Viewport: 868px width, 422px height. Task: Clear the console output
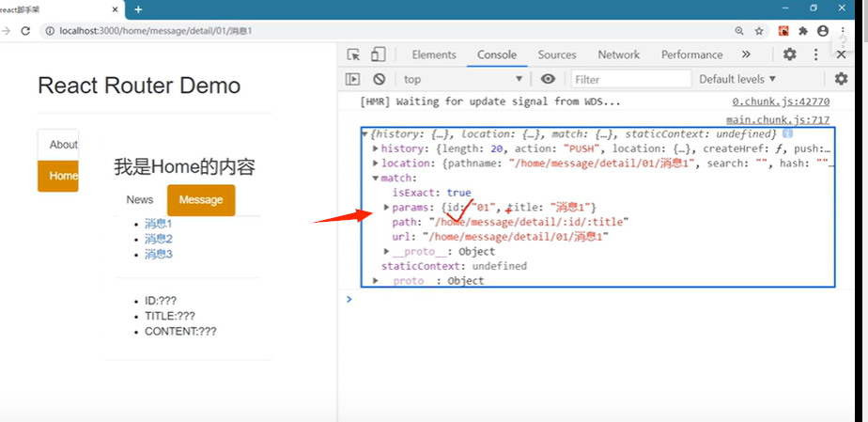(379, 79)
